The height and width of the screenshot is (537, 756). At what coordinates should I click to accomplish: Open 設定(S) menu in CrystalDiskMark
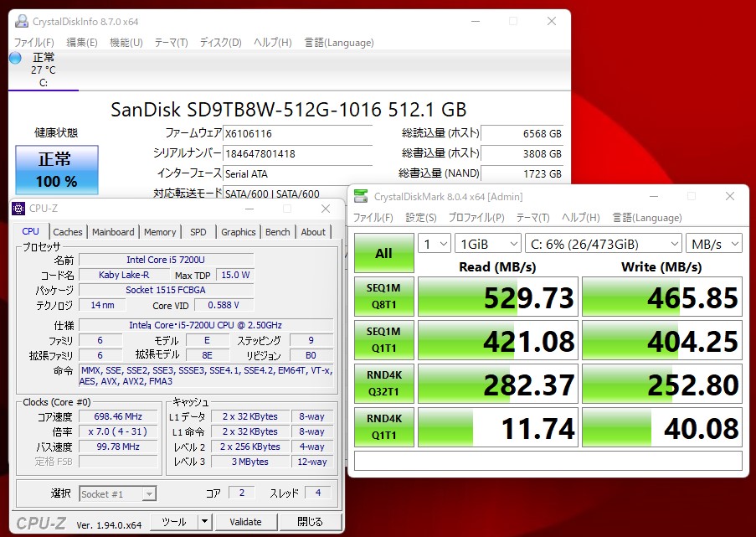[421, 218]
